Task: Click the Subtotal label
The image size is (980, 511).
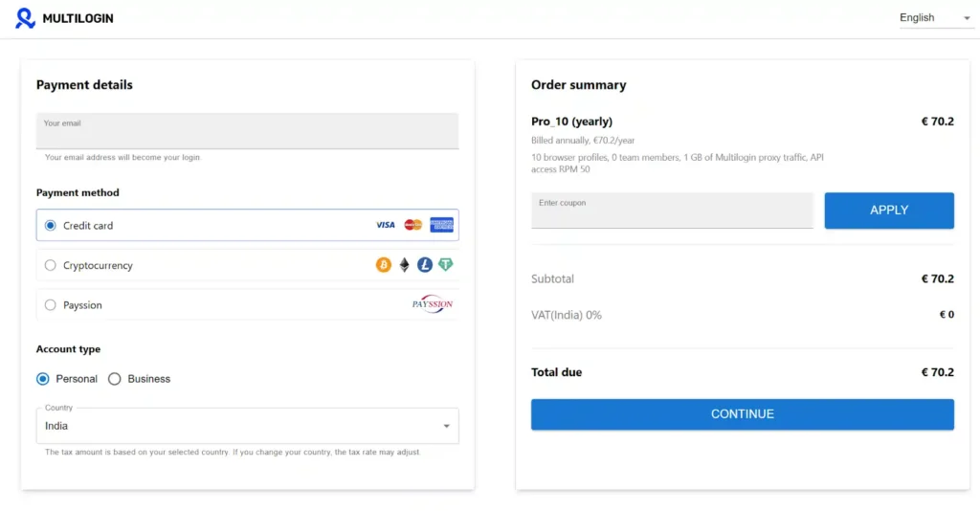Action: (552, 278)
